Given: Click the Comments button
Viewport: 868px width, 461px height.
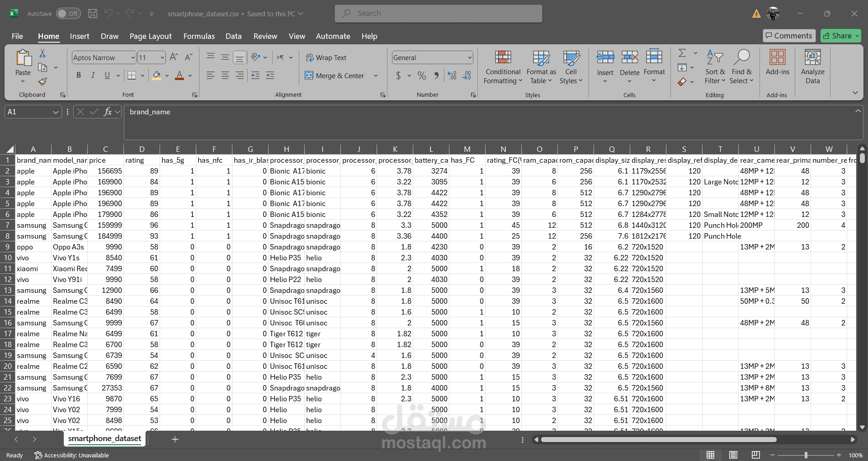Looking at the screenshot, I should tap(789, 36).
